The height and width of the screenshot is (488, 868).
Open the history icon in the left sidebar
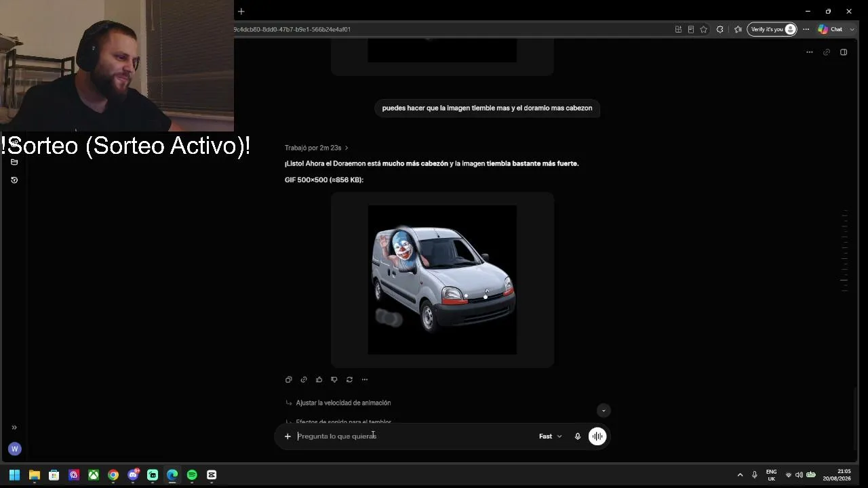click(x=14, y=180)
